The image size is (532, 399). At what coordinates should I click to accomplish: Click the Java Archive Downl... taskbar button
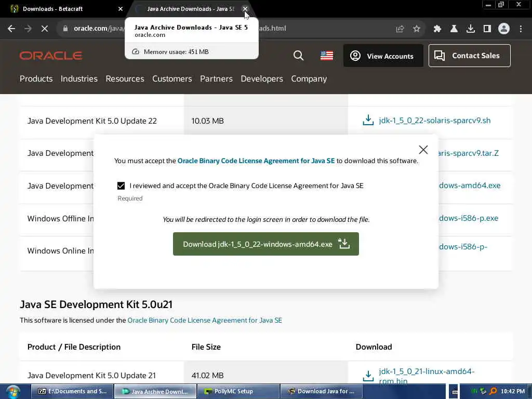(x=155, y=392)
